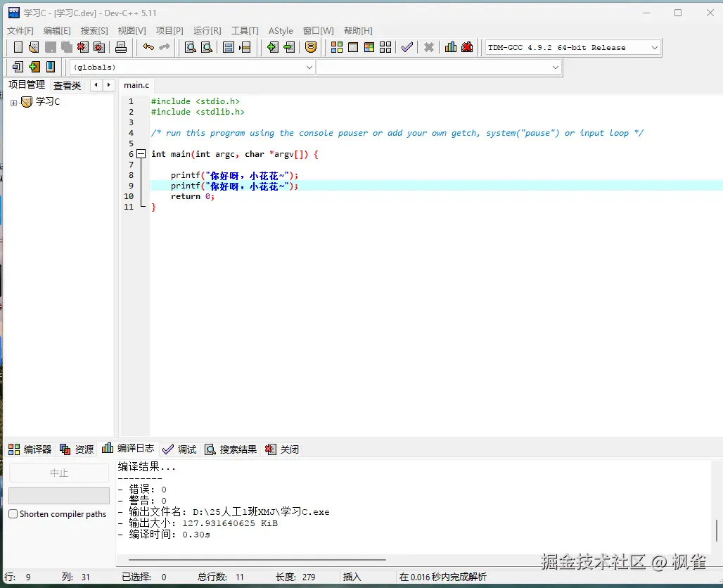Enable Shorten compiler paths checkbox
723x588 pixels.
pyautogui.click(x=13, y=513)
